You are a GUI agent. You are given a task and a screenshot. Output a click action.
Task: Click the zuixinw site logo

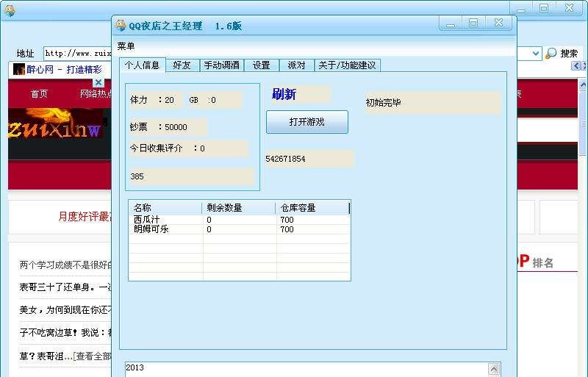point(55,123)
